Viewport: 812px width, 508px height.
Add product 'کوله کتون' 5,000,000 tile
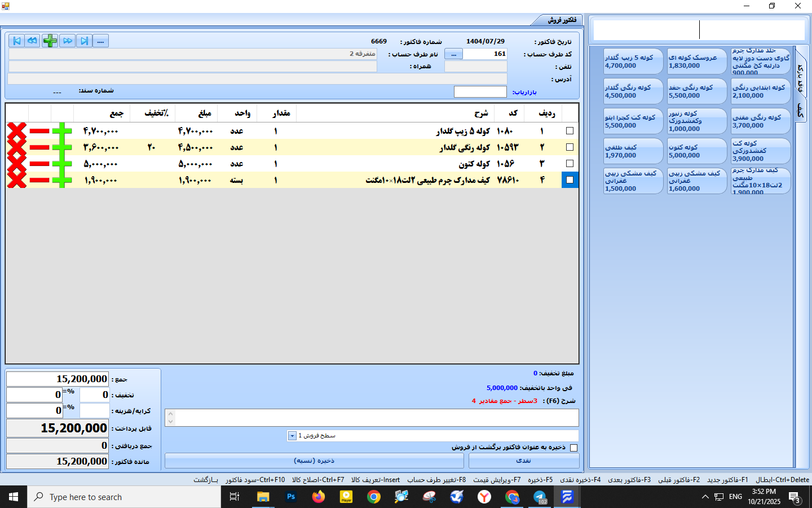point(697,151)
